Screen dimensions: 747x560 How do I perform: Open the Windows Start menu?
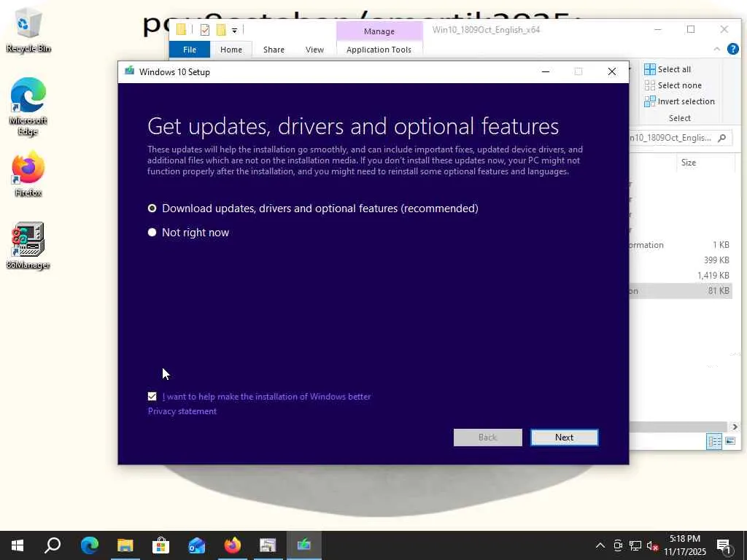(18, 545)
